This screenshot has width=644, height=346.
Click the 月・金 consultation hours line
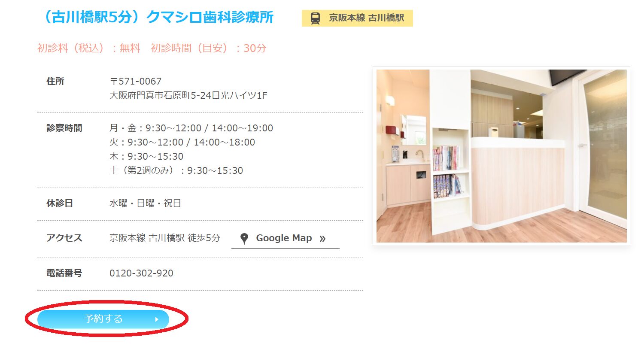point(191,128)
